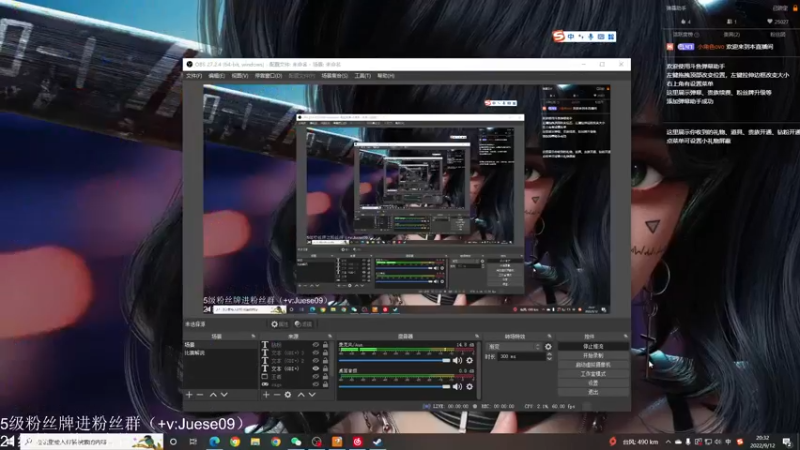800x450 pixels.
Task: Open the 停靠窗口(D) menu
Action: [x=268, y=76]
